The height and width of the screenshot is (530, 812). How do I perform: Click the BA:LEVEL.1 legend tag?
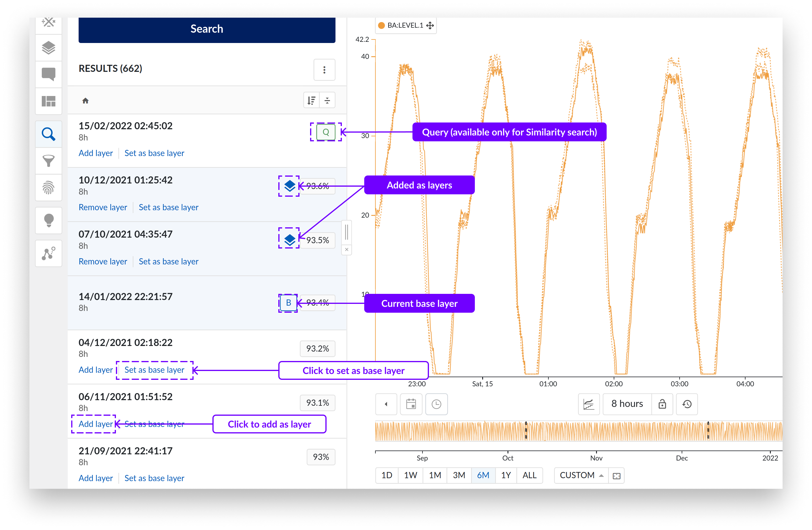(x=405, y=25)
